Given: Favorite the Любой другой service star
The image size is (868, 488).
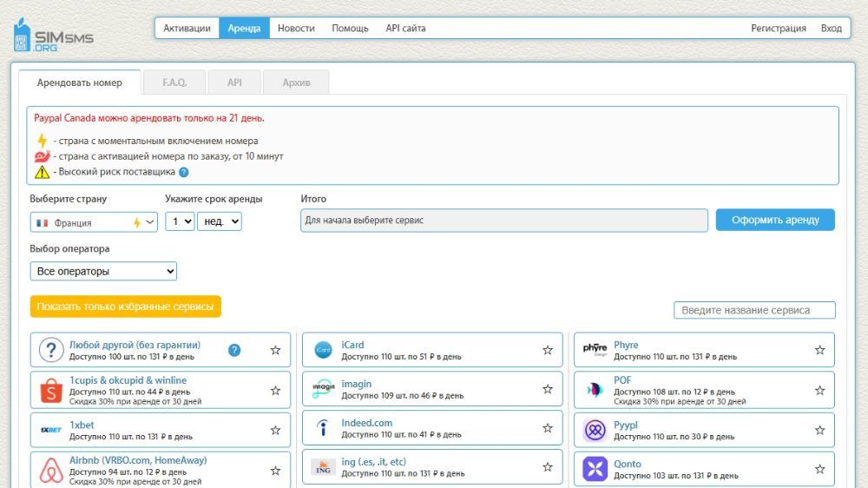Looking at the screenshot, I should pyautogui.click(x=275, y=350).
